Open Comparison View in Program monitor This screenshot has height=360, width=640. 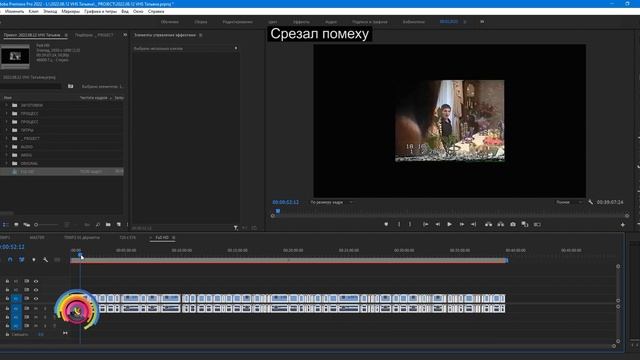525,224
